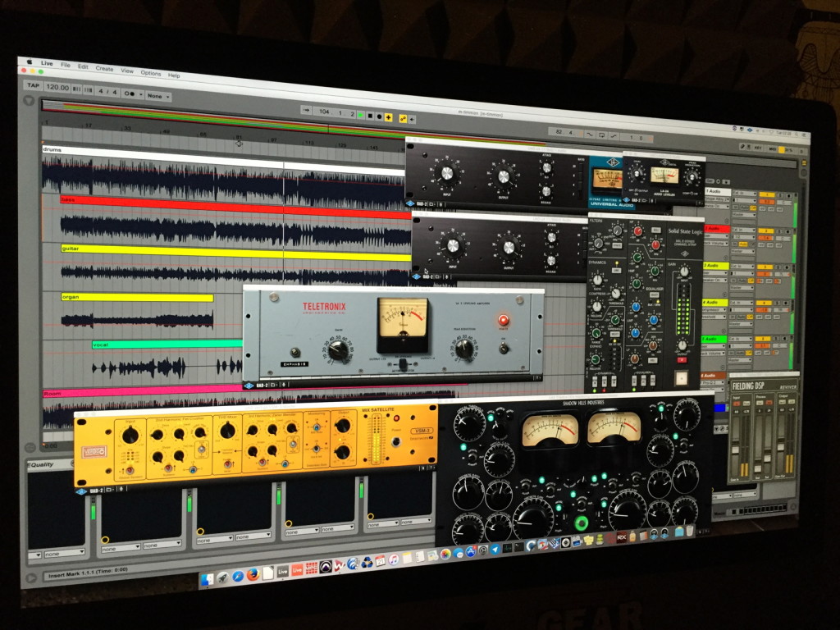840x630 pixels.
Task: Toggle the VSM-3 Power switch
Action: click(x=396, y=441)
